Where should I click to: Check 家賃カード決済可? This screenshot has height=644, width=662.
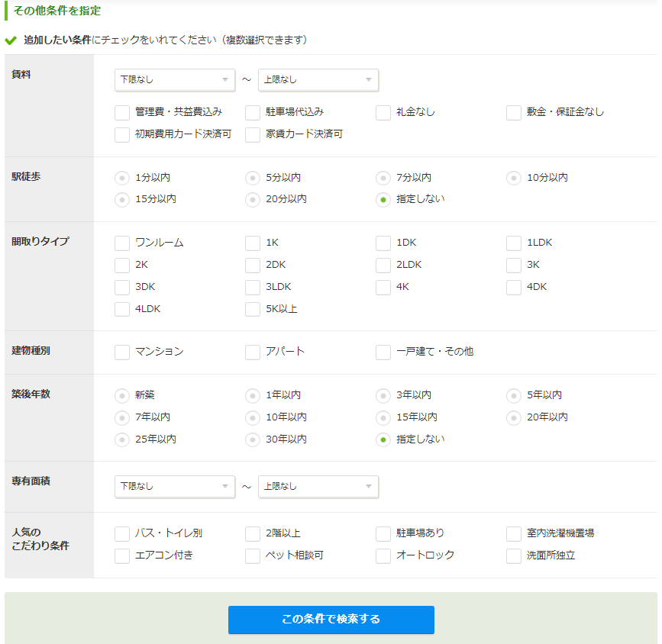253,134
